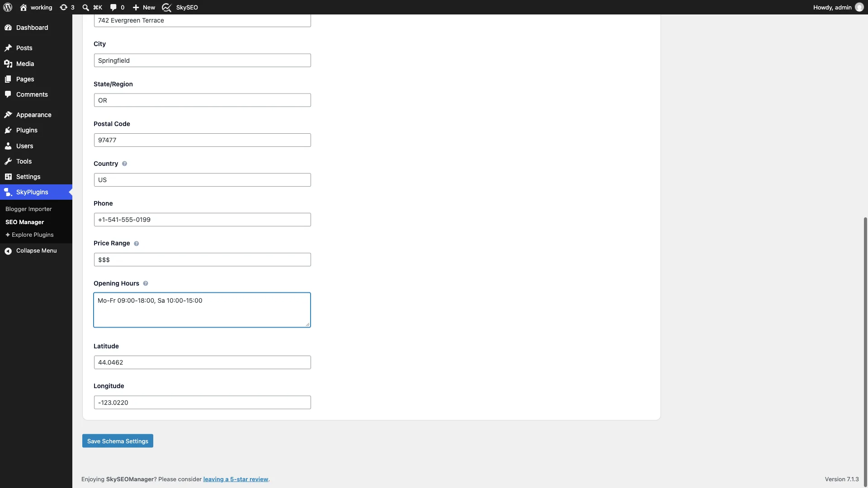Screen dimensions: 868x488
Task: Click the Posts pin icon
Action: (x=8, y=48)
